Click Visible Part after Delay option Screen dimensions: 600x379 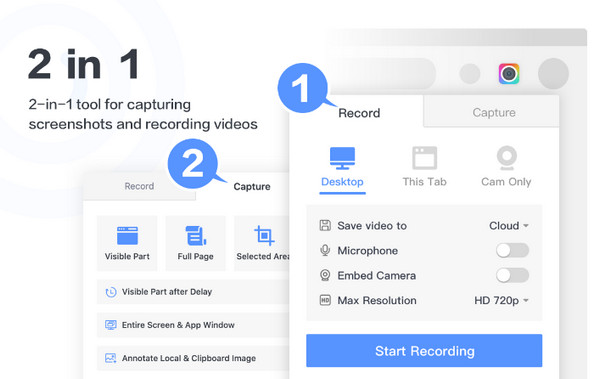point(193,292)
